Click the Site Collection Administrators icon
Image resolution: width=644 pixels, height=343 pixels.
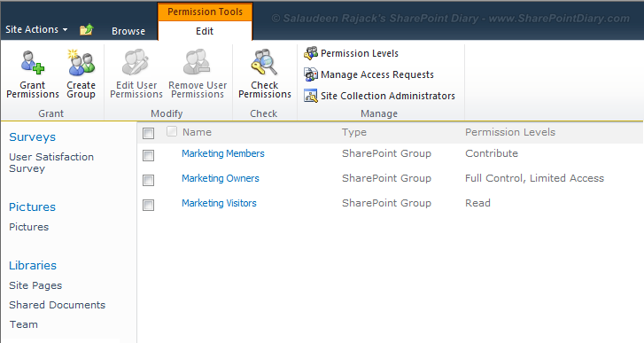(x=311, y=96)
